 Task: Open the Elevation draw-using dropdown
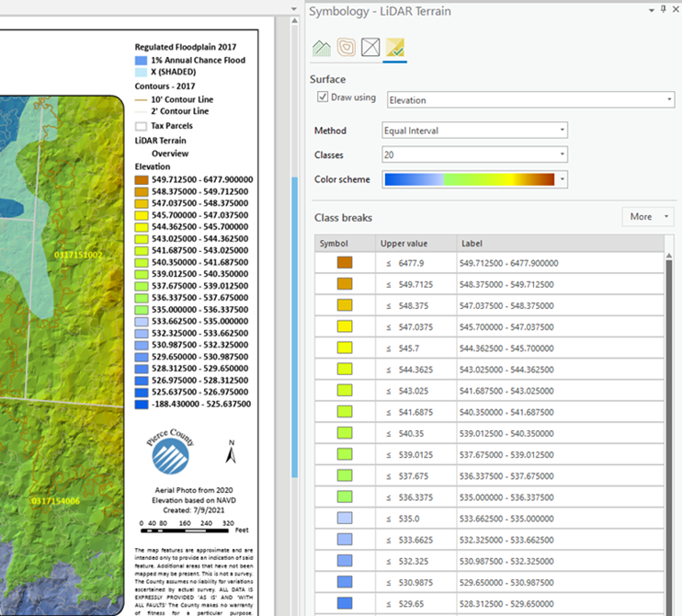pyautogui.click(x=529, y=99)
